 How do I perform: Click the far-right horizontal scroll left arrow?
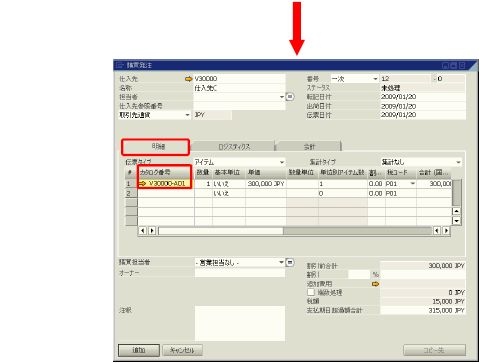[x=437, y=230]
